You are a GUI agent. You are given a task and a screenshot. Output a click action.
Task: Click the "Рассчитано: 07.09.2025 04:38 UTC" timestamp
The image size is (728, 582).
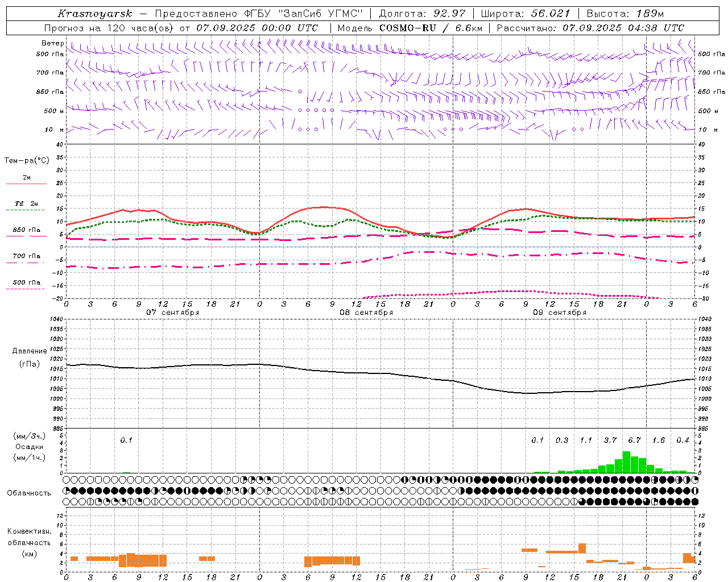click(x=590, y=28)
